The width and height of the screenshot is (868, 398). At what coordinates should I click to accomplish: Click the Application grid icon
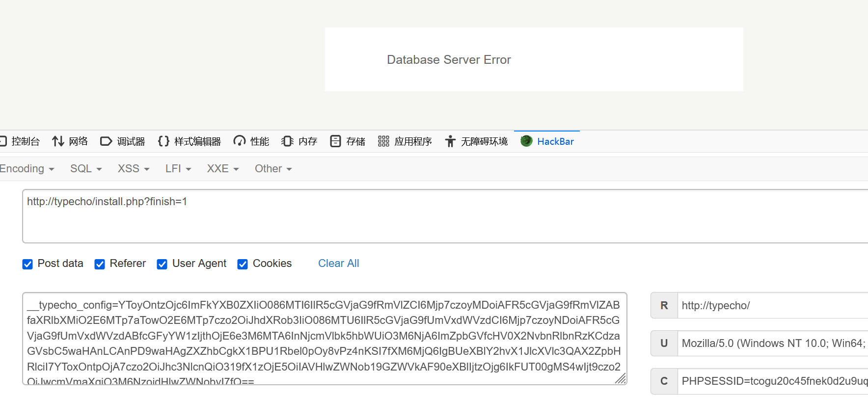pyautogui.click(x=383, y=141)
